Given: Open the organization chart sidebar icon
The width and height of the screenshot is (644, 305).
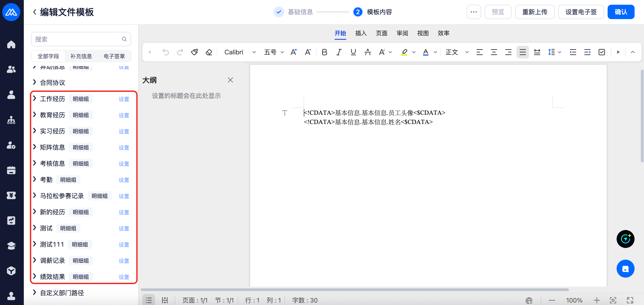Looking at the screenshot, I should 11,120.
